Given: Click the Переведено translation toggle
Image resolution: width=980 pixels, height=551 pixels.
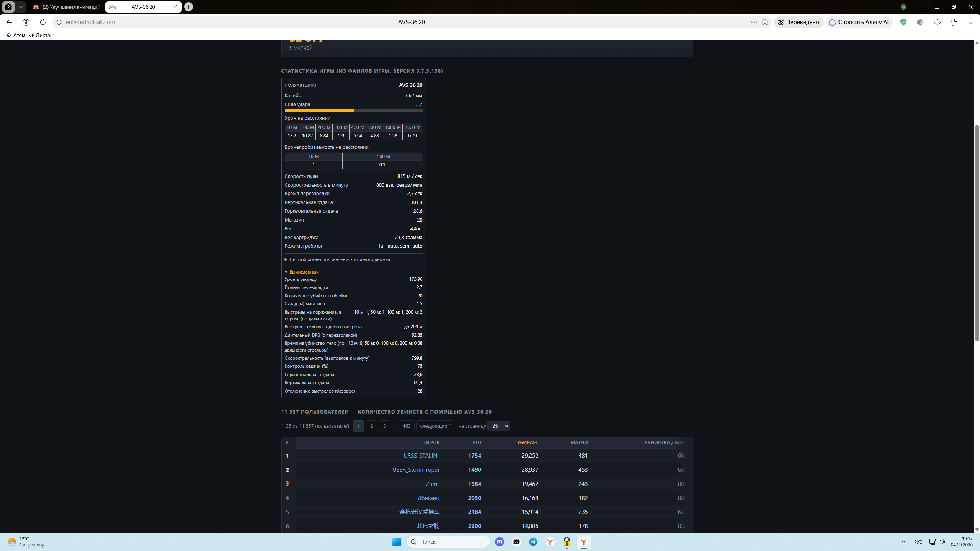Looking at the screenshot, I should coord(799,22).
